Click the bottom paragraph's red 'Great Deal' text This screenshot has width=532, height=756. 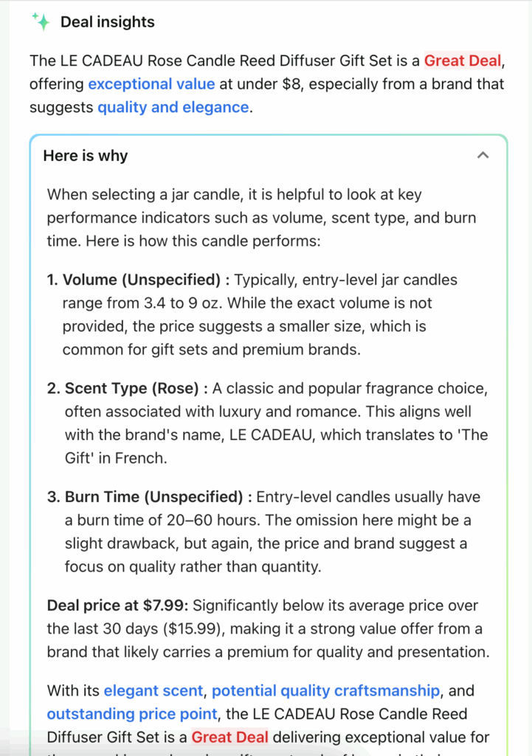coord(229,737)
